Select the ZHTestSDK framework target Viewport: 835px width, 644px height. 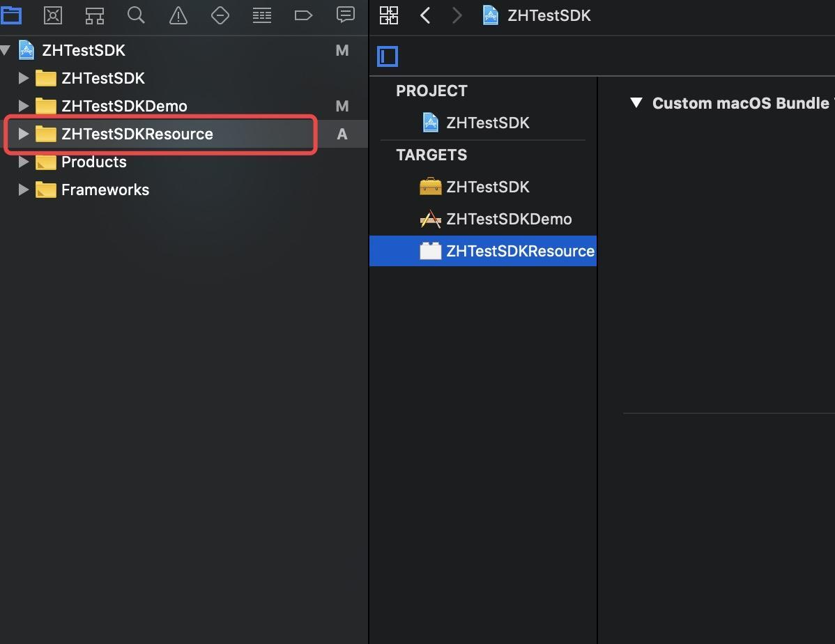click(483, 187)
